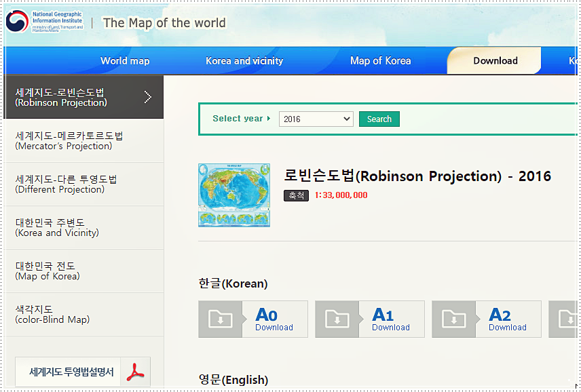This screenshot has height=392, width=581.
Task: Switch to the Map of Korea tab
Action: 381,61
